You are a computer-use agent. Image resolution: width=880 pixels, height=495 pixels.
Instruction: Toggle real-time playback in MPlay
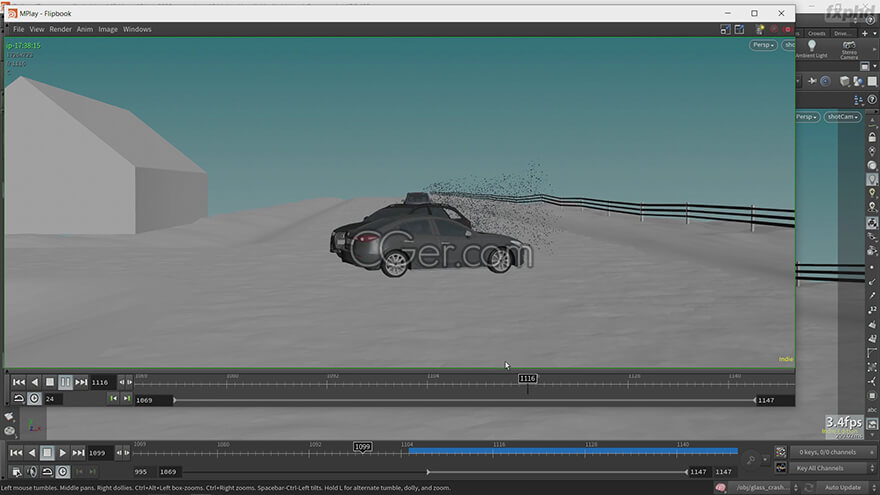tap(34, 398)
